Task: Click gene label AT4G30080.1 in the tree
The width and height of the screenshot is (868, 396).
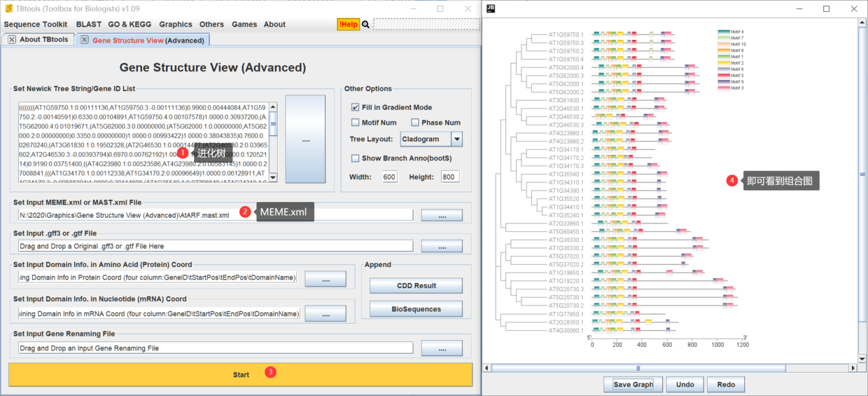Action: point(566,331)
